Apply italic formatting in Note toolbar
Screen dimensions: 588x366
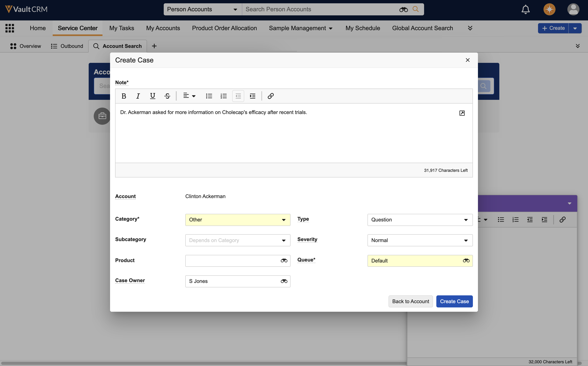[138, 96]
